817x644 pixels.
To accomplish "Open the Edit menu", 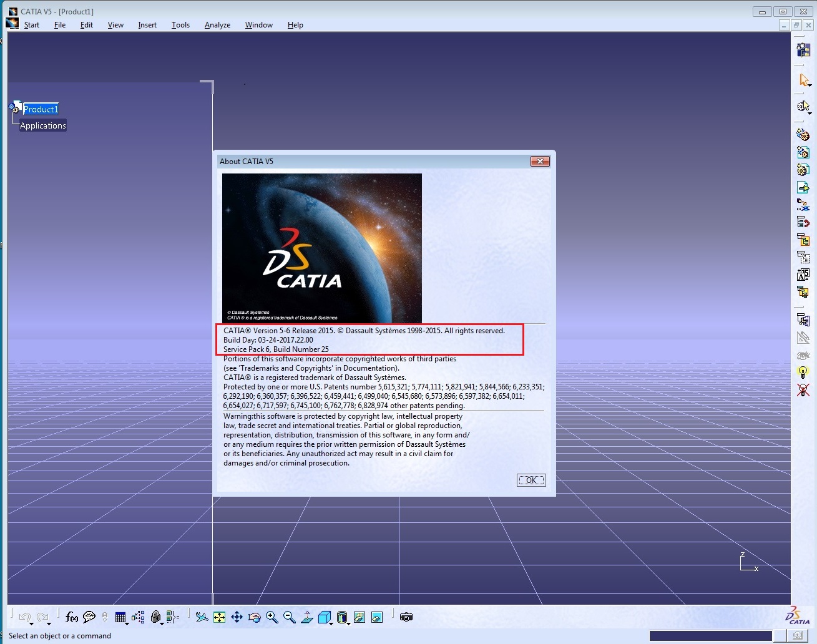I will tap(87, 25).
